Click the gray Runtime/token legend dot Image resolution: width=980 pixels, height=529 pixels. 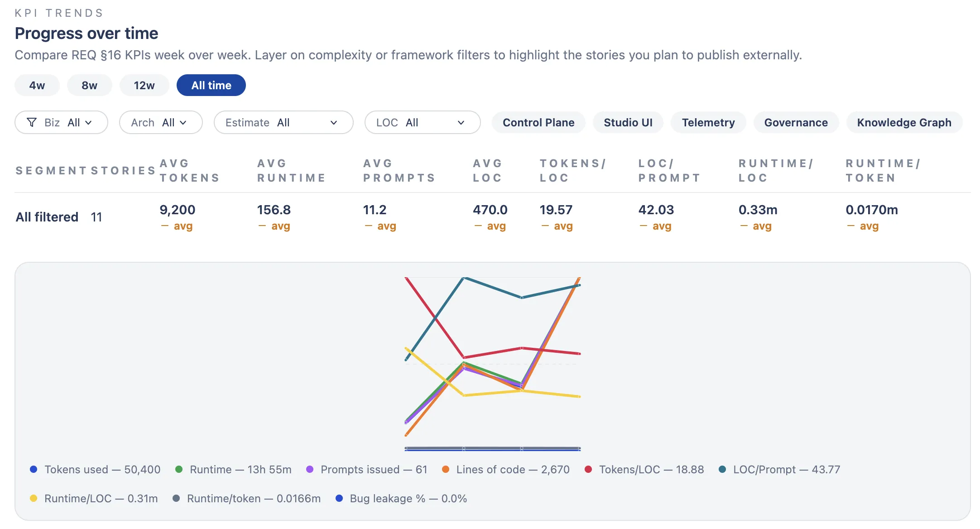click(176, 498)
